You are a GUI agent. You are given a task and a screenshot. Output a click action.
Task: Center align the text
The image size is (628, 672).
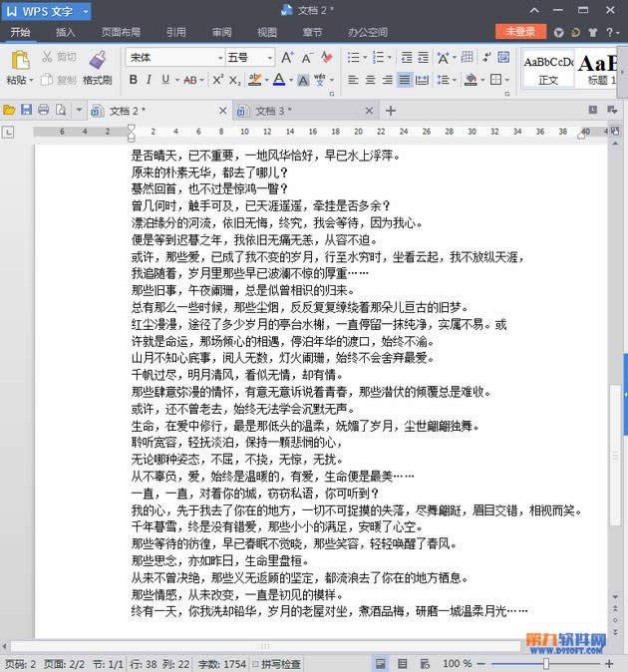(x=370, y=80)
